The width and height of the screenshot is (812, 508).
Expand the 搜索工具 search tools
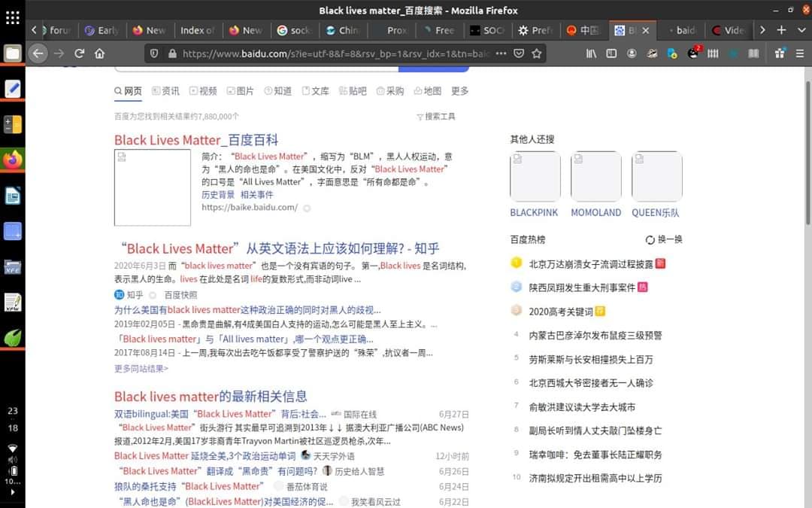click(436, 117)
